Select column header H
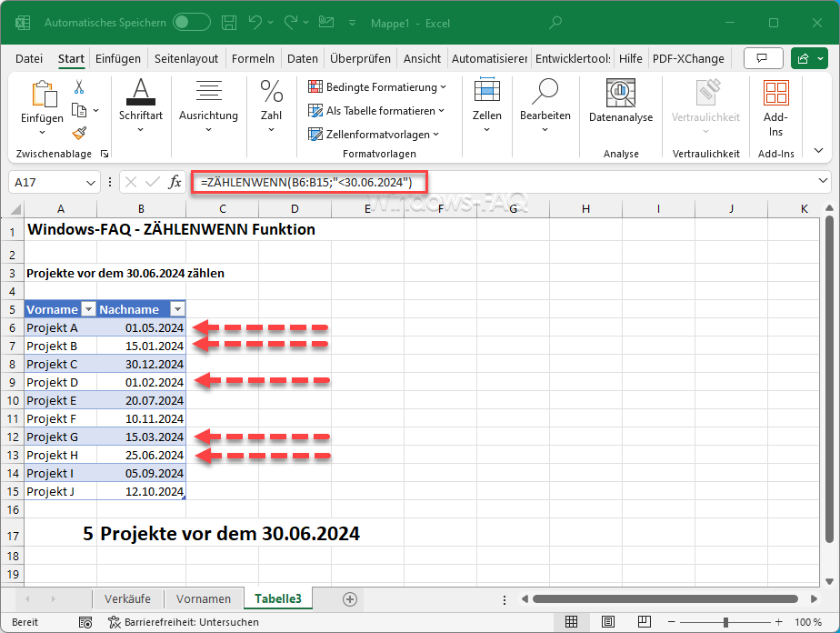This screenshot has height=633, width=840. [585, 209]
